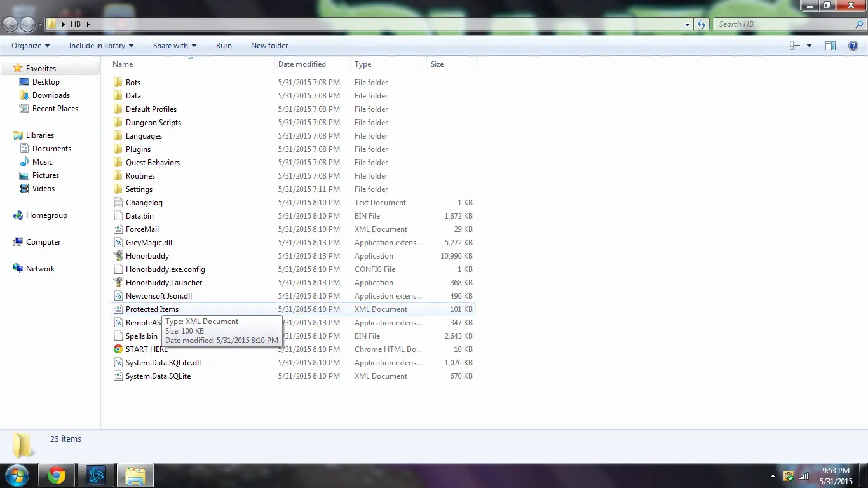The height and width of the screenshot is (488, 868).
Task: Select the Data.bin file name
Action: point(140,216)
